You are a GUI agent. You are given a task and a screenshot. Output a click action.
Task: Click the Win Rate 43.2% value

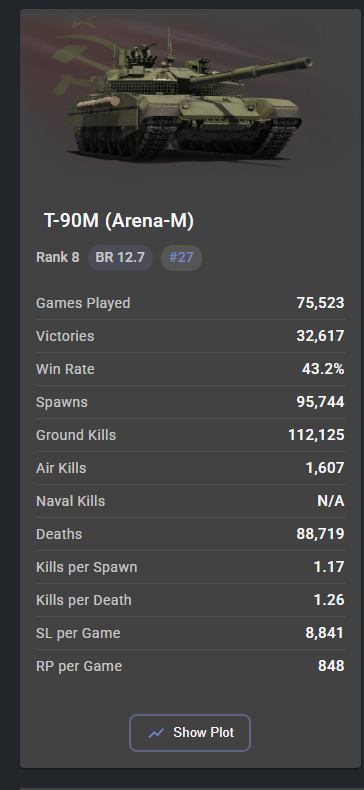323,369
